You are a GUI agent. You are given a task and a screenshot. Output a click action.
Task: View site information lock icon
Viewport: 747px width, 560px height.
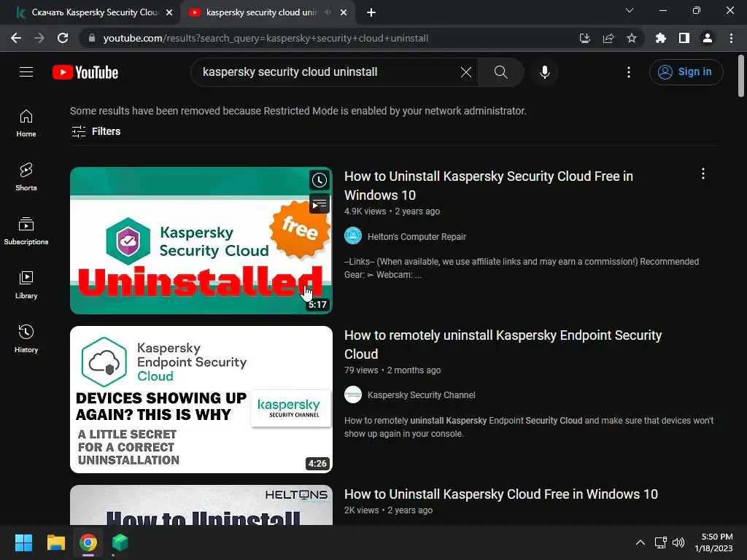point(92,38)
